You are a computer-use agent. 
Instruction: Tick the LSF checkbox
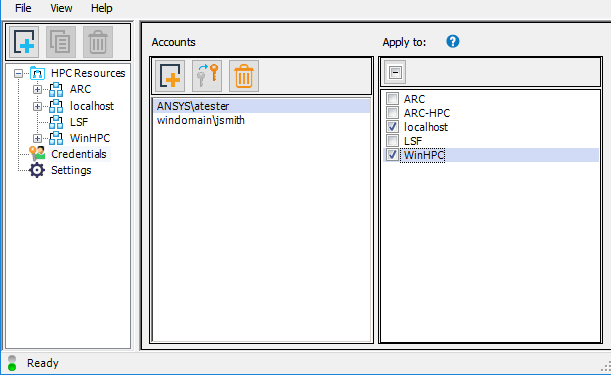pos(392,141)
